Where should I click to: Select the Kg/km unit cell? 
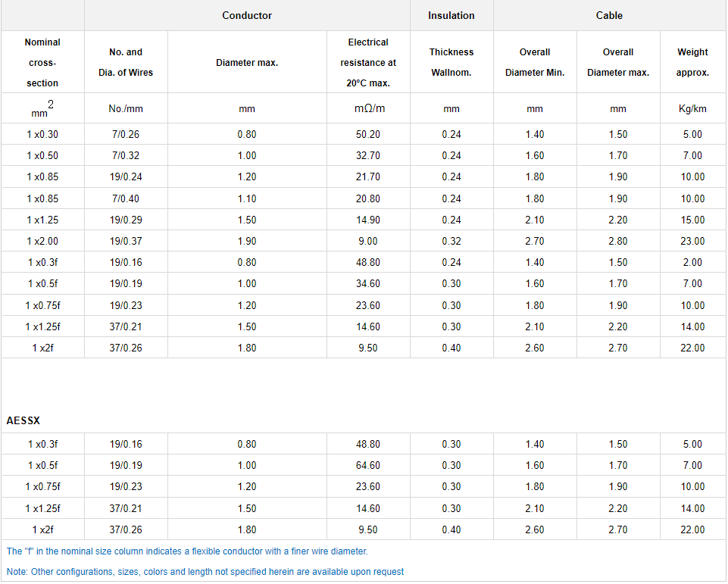point(692,108)
